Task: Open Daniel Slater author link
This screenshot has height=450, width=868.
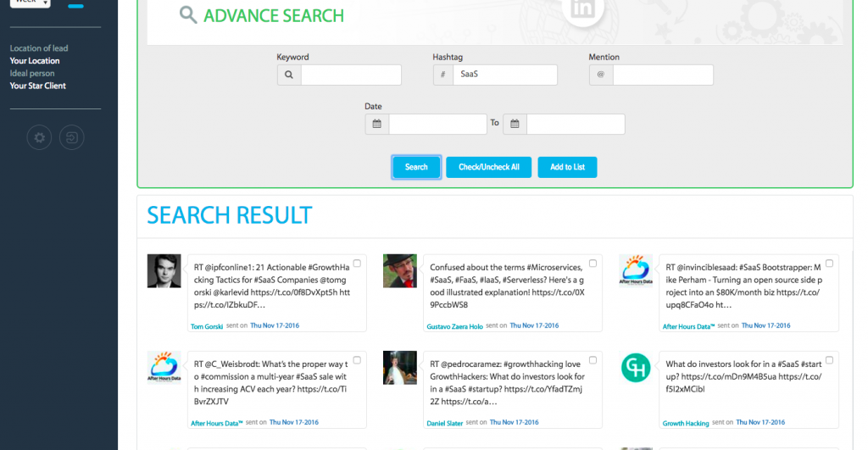Action: point(444,424)
